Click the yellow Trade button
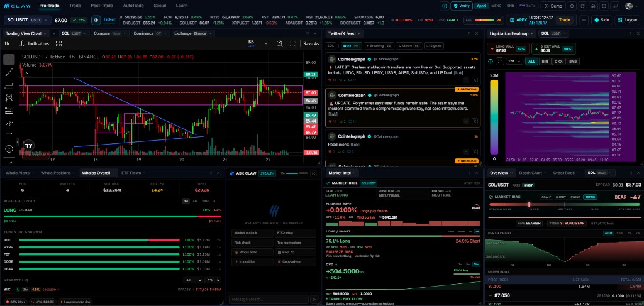The image size is (644, 306). pyautogui.click(x=564, y=19)
